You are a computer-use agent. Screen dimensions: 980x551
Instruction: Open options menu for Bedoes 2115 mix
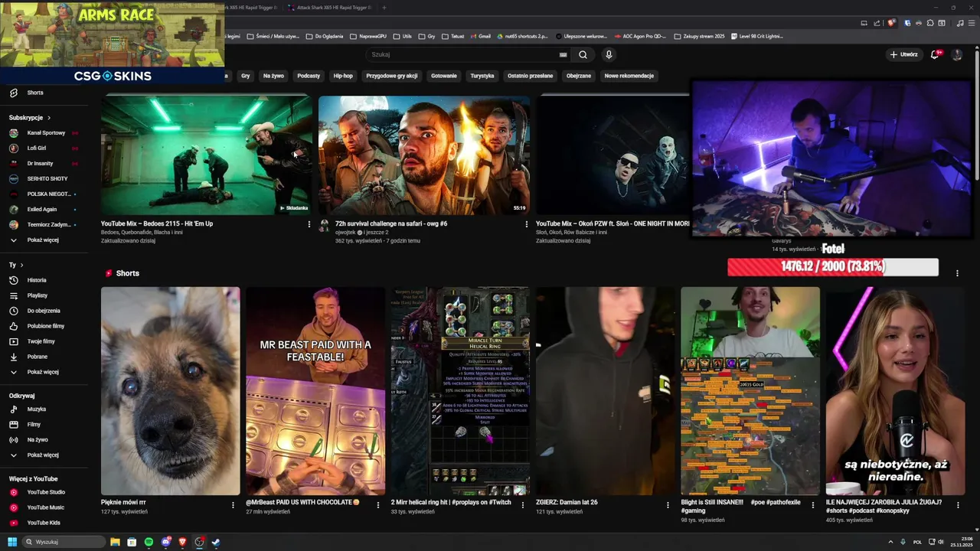pyautogui.click(x=309, y=224)
